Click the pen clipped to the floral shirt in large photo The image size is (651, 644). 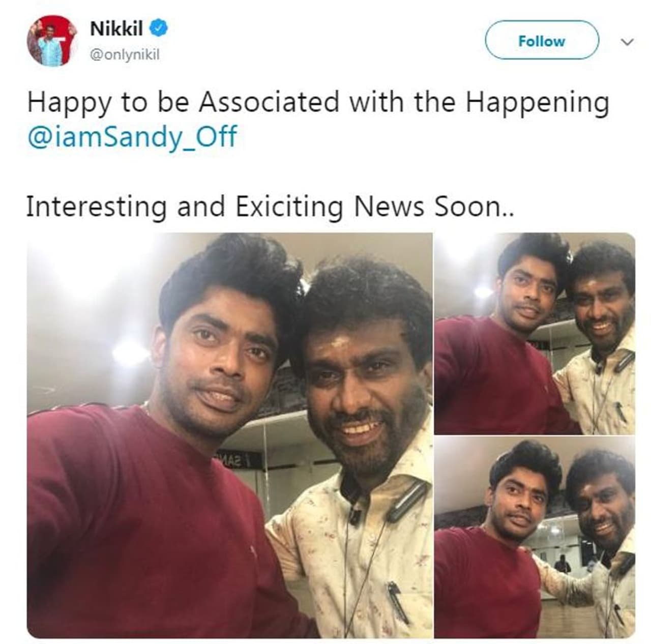[398, 602]
